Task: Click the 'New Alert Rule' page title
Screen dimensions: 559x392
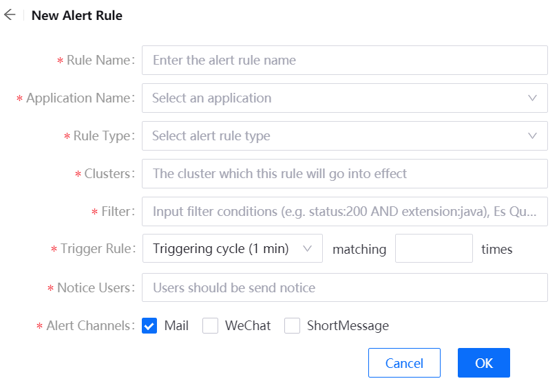Action: (x=77, y=15)
